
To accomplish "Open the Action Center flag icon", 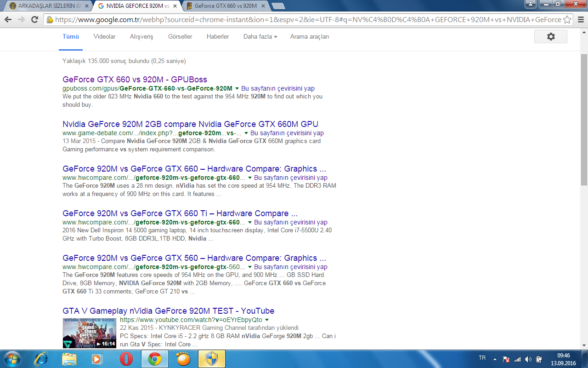I will pyautogui.click(x=506, y=359).
